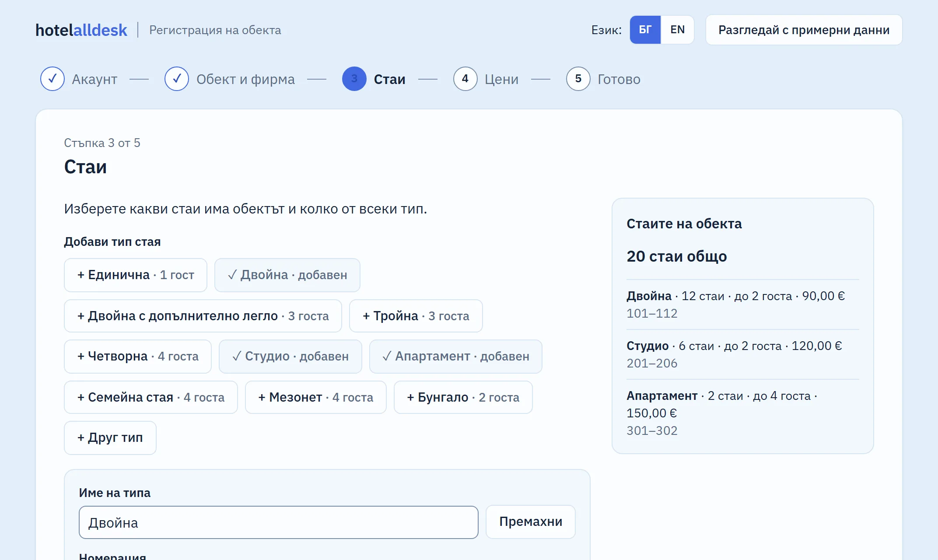Select step 4 circle for Цени
The image size is (938, 560).
coord(465,79)
